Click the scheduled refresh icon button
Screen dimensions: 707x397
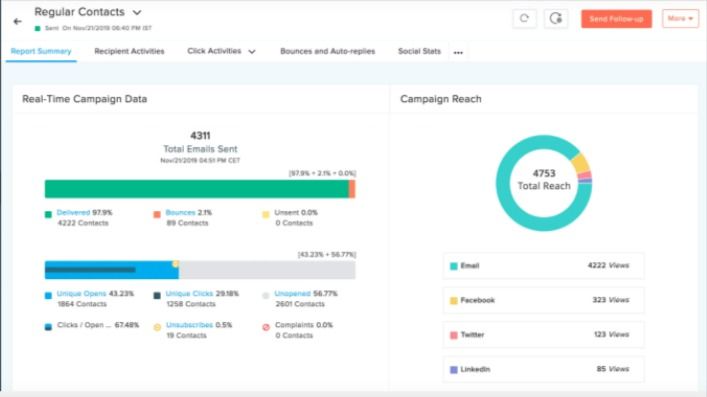[556, 18]
